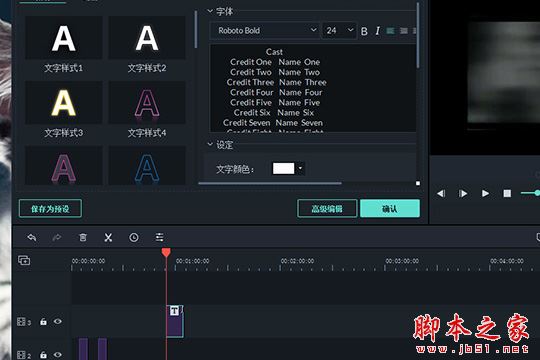Toggle bold text formatting

[x=364, y=31]
